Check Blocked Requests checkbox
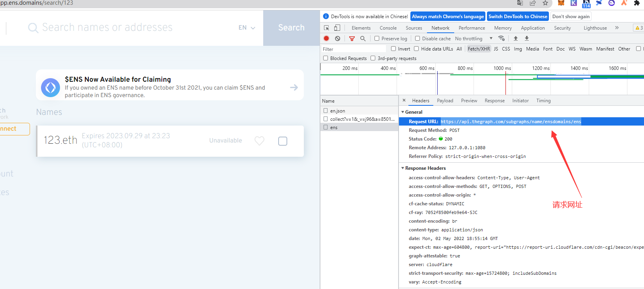 (326, 58)
